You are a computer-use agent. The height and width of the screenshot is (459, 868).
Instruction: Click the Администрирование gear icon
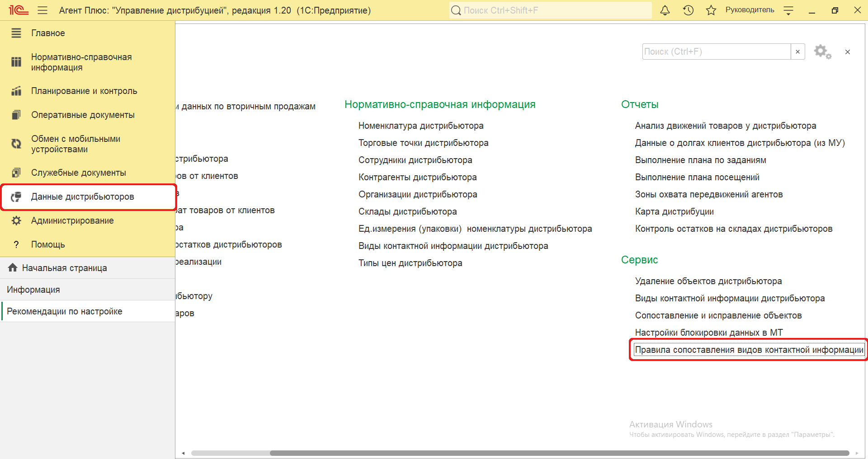click(16, 220)
